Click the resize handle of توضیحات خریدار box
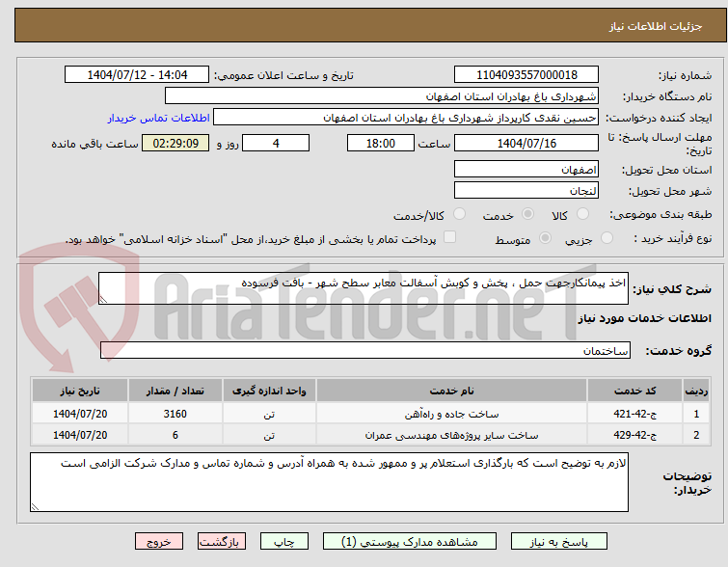 click(35, 507)
